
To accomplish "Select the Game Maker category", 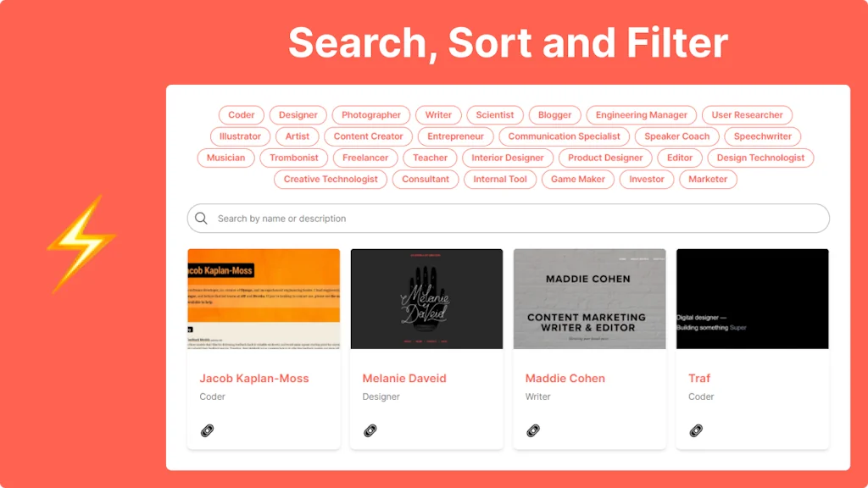I will (x=577, y=179).
